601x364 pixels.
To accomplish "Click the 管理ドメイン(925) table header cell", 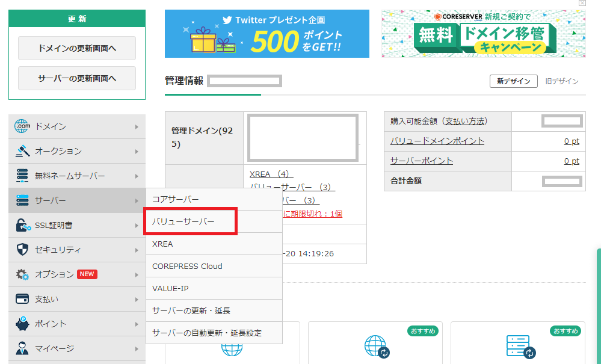I will click(205, 138).
